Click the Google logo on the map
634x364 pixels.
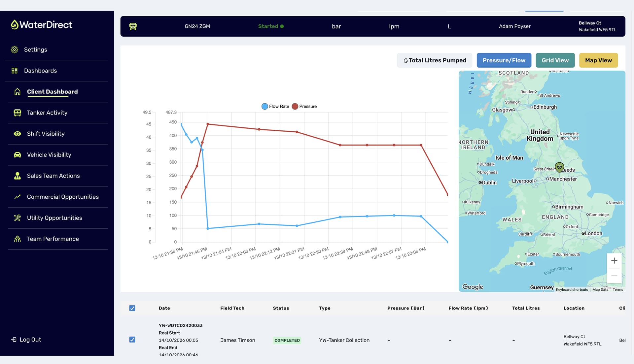pos(473,287)
